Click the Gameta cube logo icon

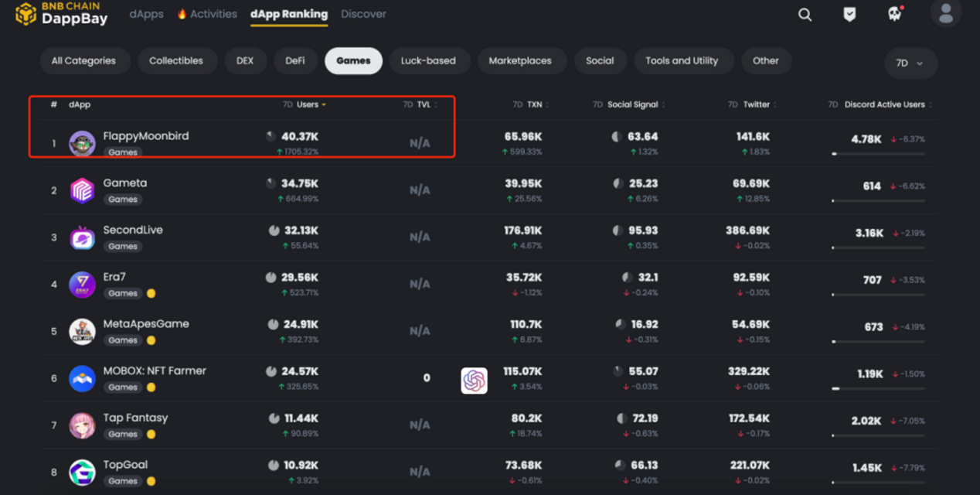point(83,190)
